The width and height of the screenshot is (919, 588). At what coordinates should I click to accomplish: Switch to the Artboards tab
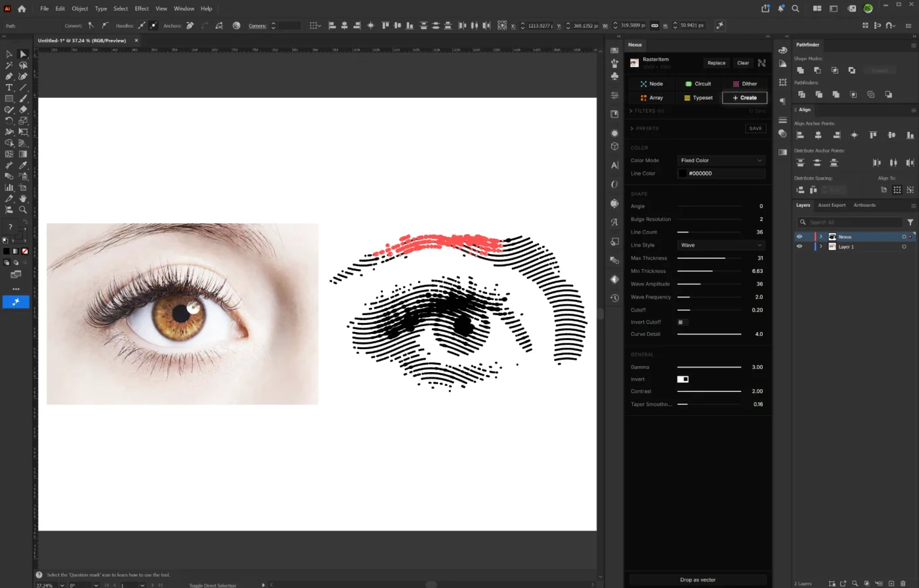pyautogui.click(x=865, y=205)
